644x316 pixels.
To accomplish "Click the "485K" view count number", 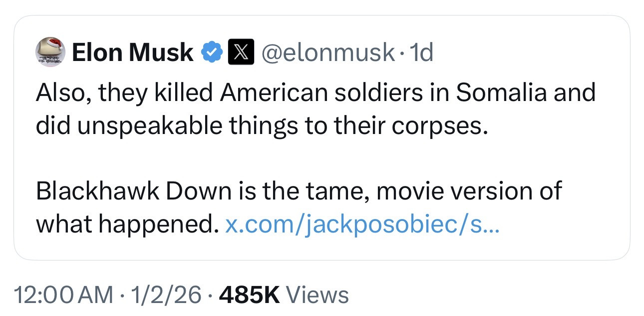I will point(249,294).
